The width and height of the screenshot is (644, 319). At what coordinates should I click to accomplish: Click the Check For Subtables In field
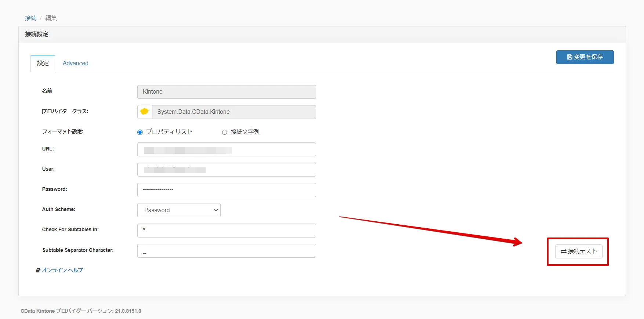(227, 231)
